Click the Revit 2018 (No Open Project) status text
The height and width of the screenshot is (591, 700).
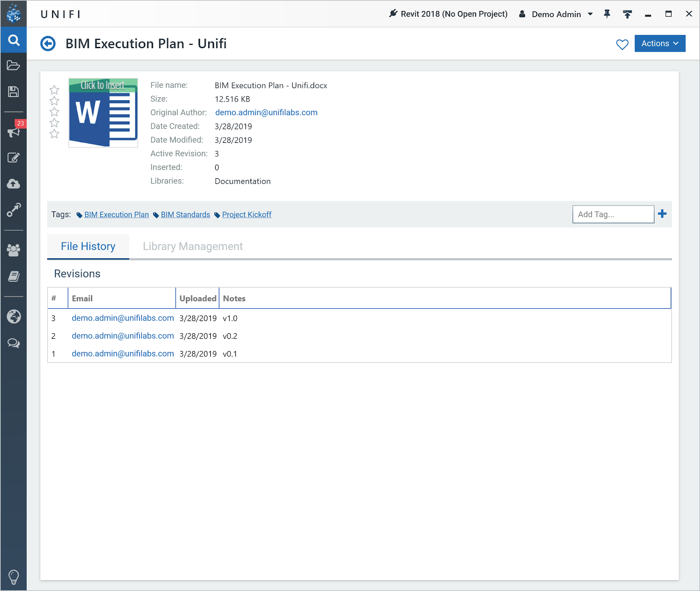(x=454, y=14)
